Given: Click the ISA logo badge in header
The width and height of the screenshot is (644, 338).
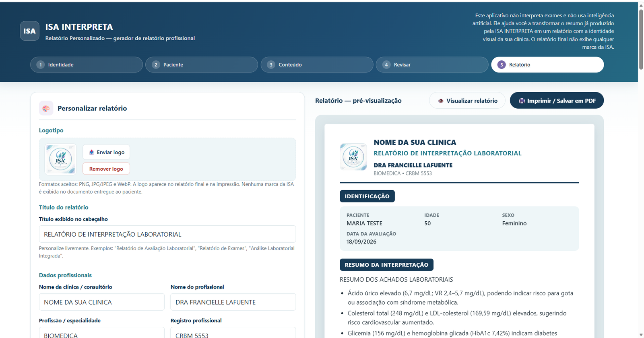Looking at the screenshot, I should click(30, 31).
